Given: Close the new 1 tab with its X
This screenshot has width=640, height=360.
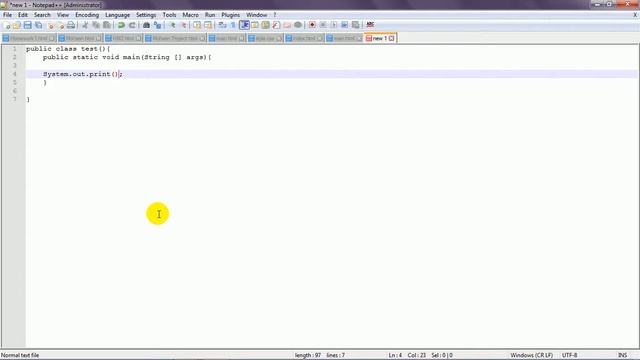Looking at the screenshot, I should click(x=391, y=38).
